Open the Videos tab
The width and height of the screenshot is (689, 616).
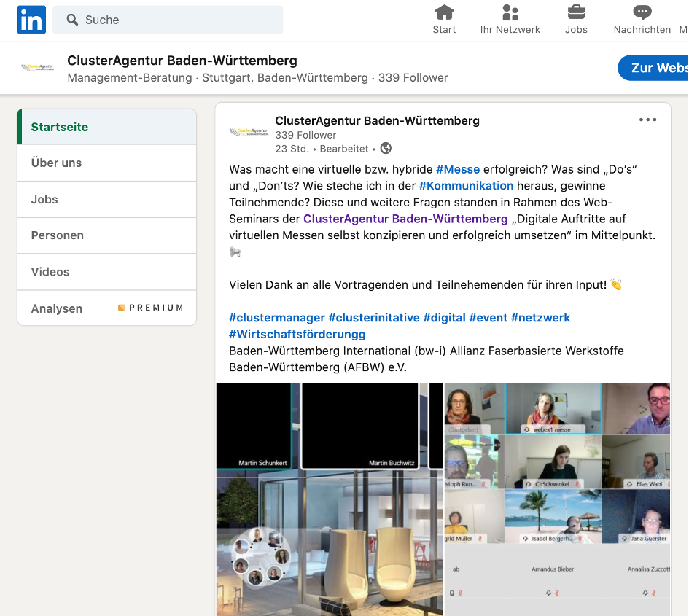click(x=106, y=272)
